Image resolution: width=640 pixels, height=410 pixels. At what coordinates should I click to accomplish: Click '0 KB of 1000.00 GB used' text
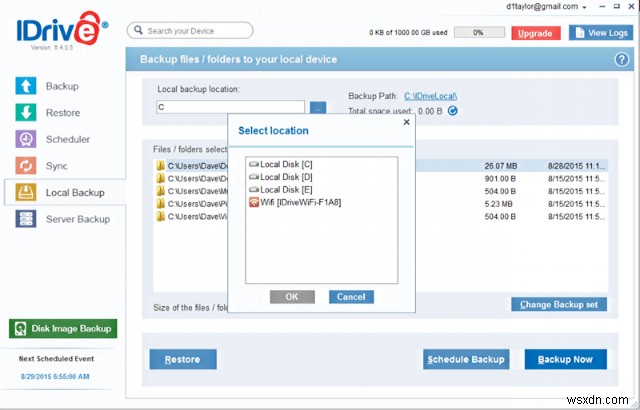coord(408,33)
